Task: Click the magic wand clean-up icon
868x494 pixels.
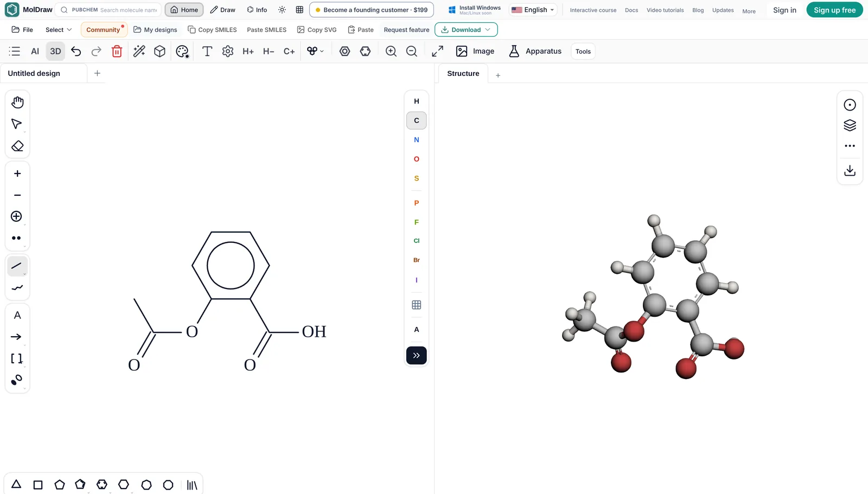Action: pyautogui.click(x=139, y=51)
